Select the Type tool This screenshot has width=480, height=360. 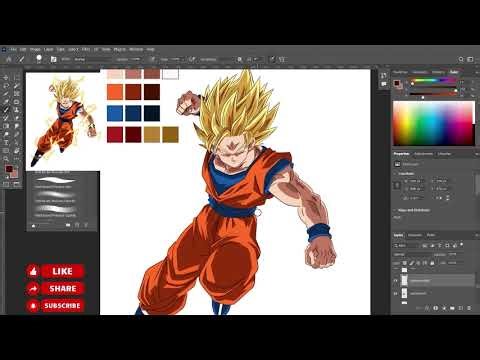tap(6, 142)
